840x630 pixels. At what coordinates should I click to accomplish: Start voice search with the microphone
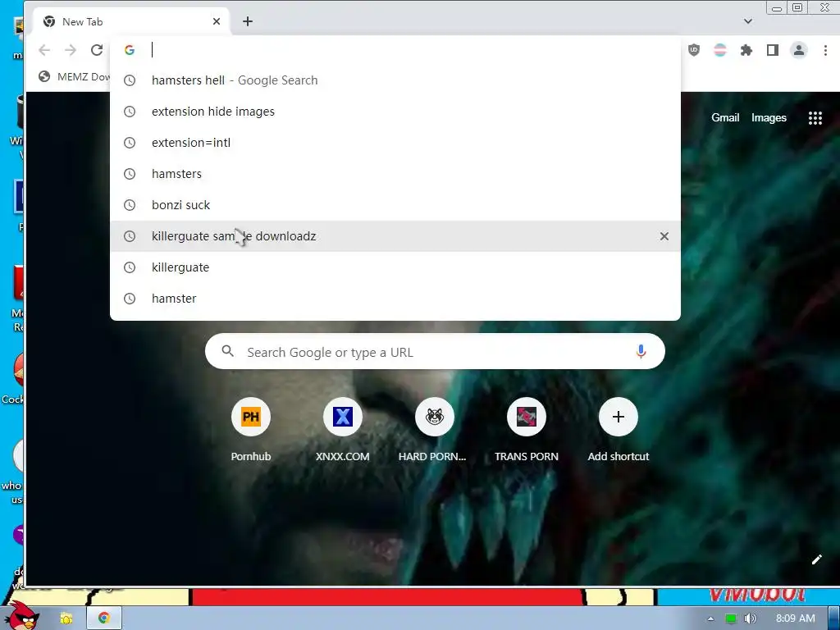[641, 351]
